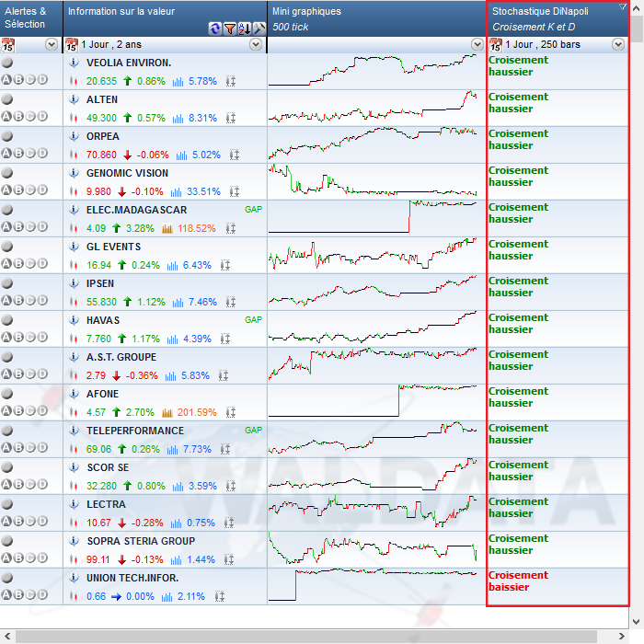Click candlestick icon in GL EVENTS row
The width and height of the screenshot is (644, 644).
(x=74, y=265)
